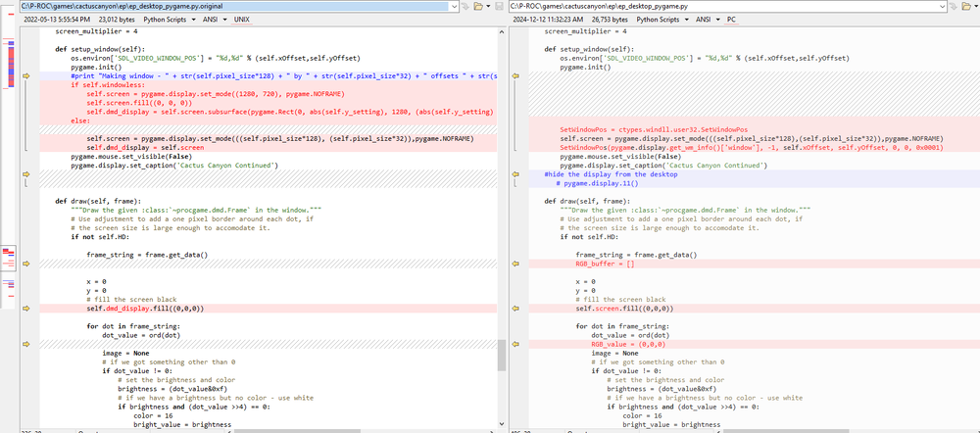Click 'self.dmd_display = self.screen' line in left pane
This screenshot has width=980, height=433.
click(145, 148)
